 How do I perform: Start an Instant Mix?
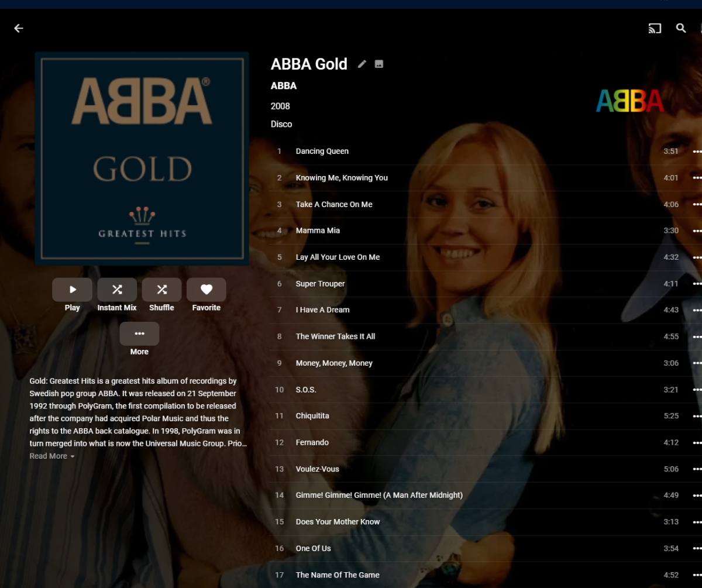117,290
